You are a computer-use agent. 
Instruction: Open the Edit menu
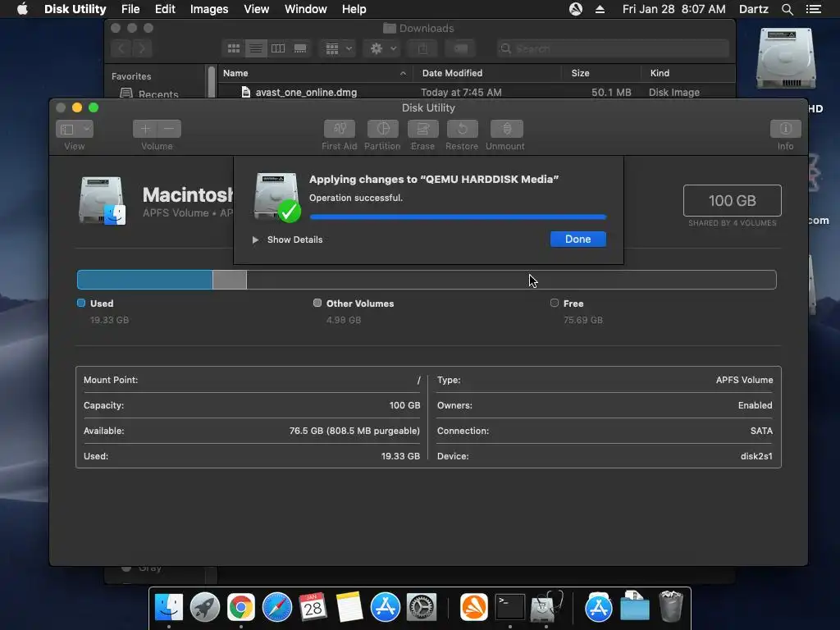pos(165,9)
